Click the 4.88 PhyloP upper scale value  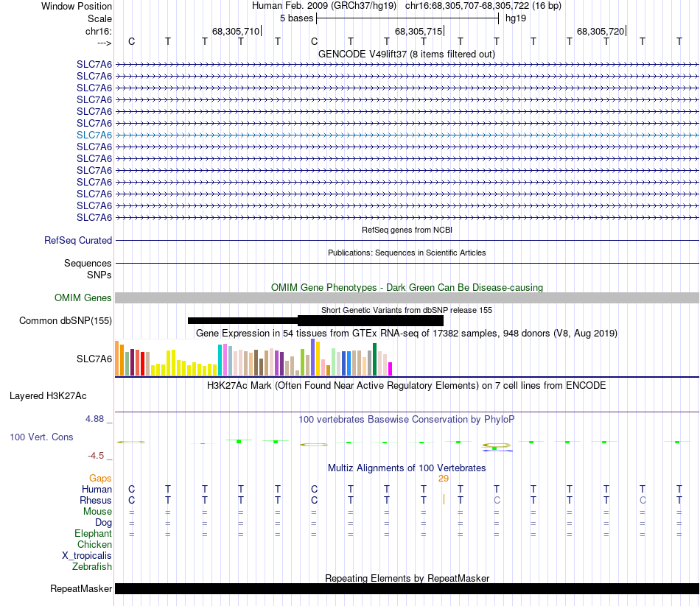94,418
